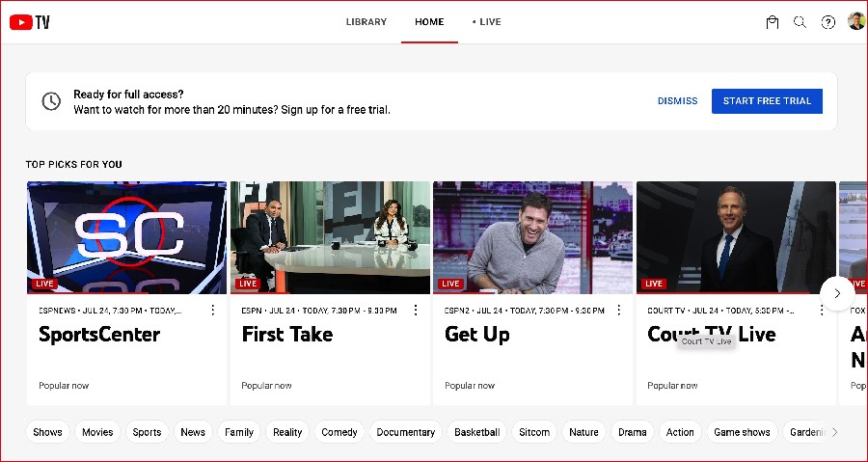Pick the Game shows chip
Screen dimensions: 868x462
742,432
